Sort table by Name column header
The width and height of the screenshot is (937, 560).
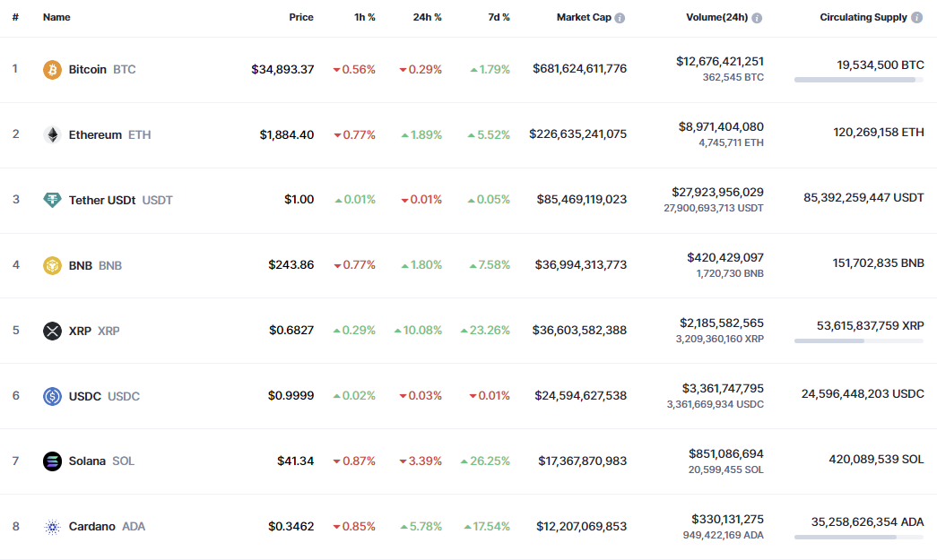click(56, 17)
